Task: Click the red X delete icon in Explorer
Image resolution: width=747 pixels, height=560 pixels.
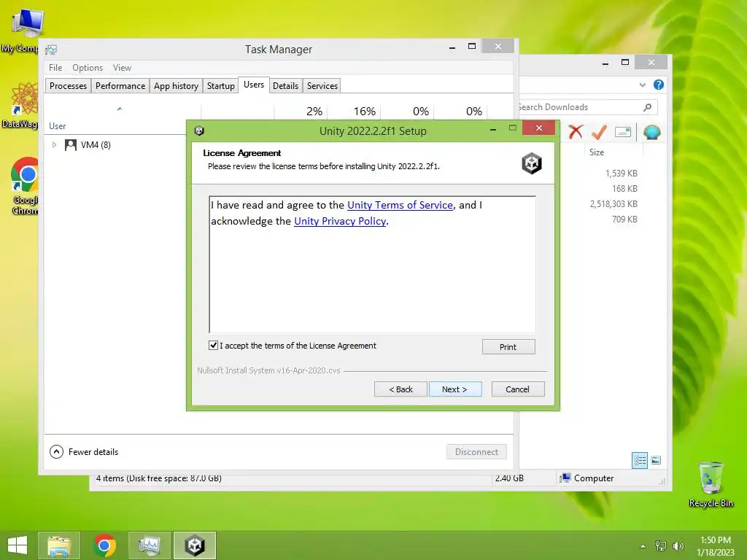Action: 576,132
